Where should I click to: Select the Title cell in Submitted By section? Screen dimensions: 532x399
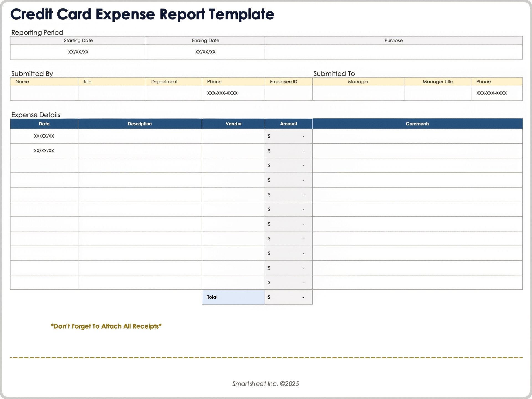pyautogui.click(x=112, y=93)
